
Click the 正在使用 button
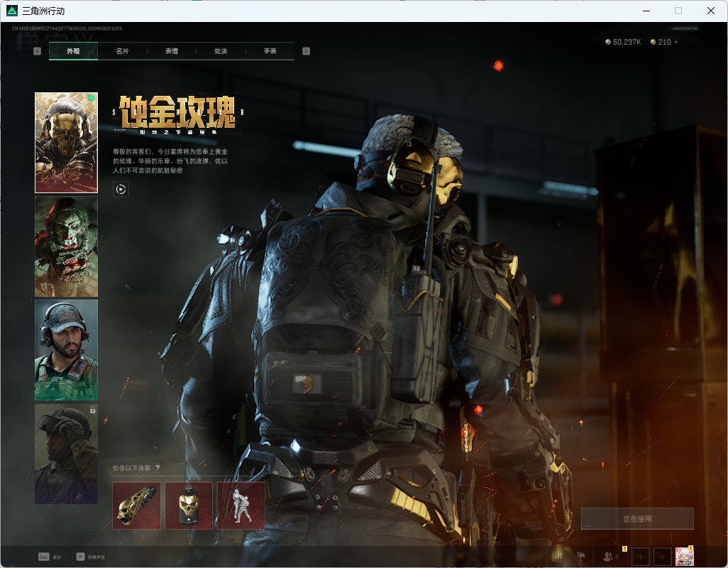[637, 518]
